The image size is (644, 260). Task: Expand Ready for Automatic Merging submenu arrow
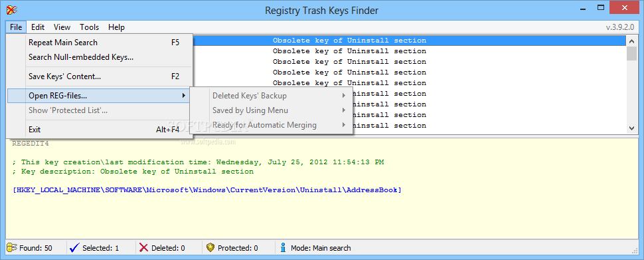pyautogui.click(x=344, y=124)
